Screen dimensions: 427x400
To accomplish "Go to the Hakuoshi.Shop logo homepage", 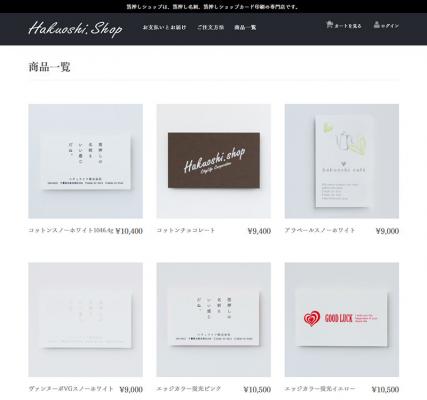I will (x=75, y=29).
